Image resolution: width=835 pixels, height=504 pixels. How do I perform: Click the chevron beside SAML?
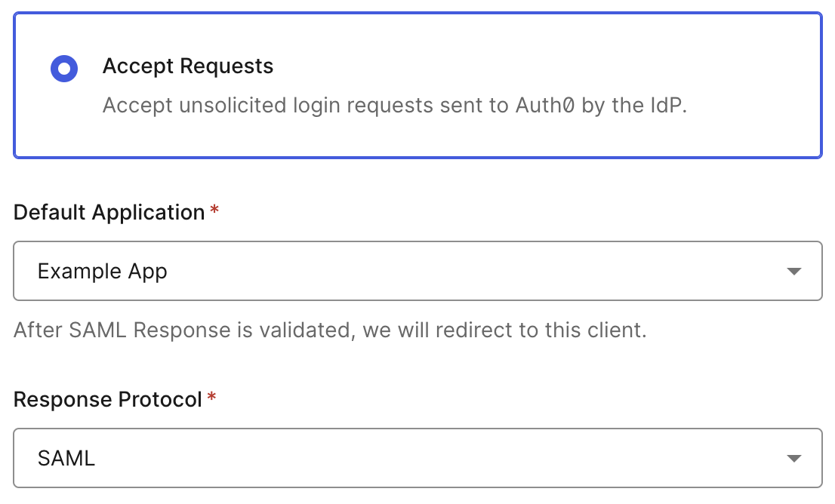click(793, 458)
